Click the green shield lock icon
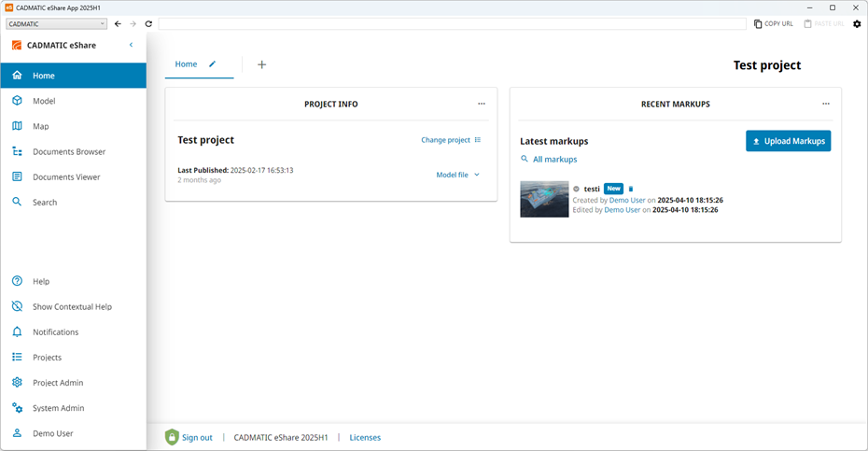The image size is (868, 451). click(172, 437)
